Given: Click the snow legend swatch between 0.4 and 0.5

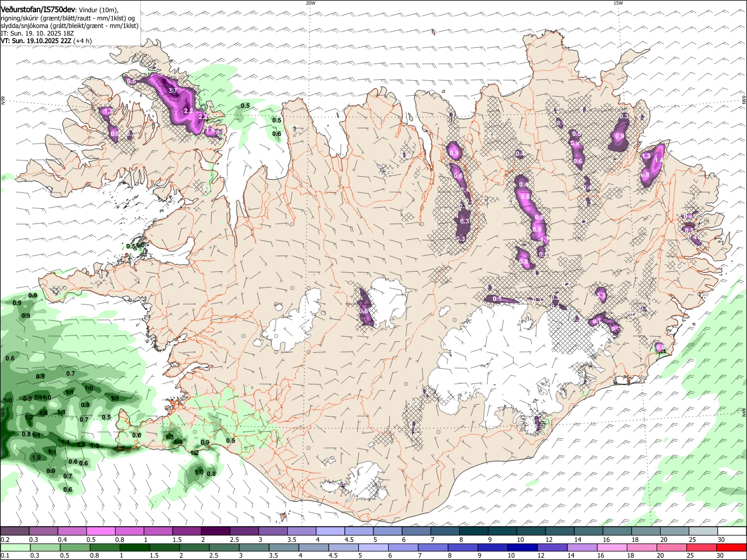Looking at the screenshot, I should 72,531.
